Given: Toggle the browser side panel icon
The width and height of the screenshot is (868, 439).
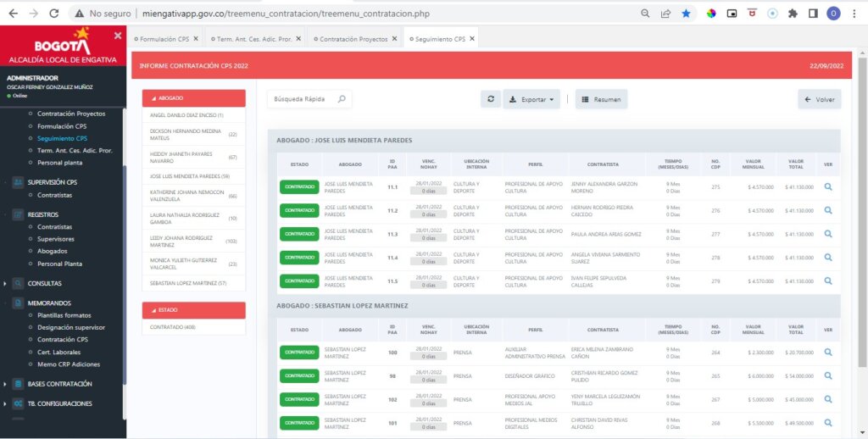Looking at the screenshot, I should pos(813,14).
